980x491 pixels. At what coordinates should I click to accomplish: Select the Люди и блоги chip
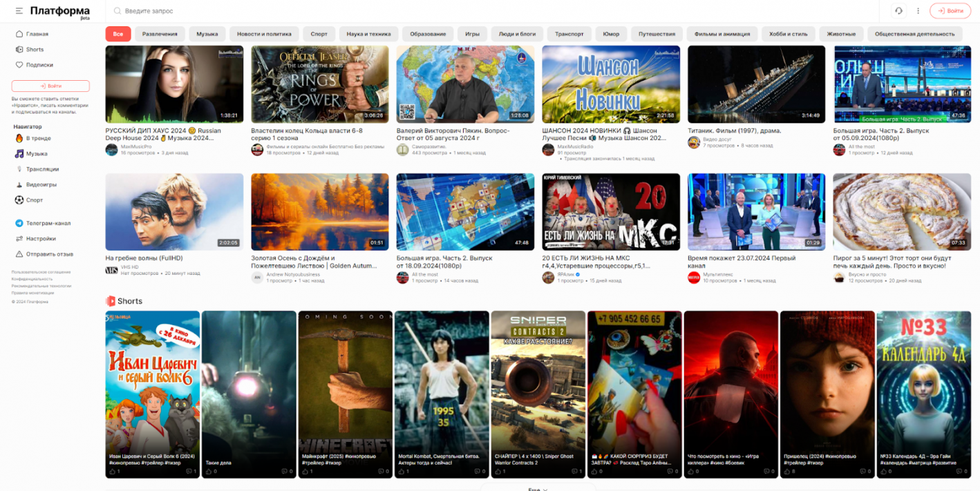click(x=518, y=34)
